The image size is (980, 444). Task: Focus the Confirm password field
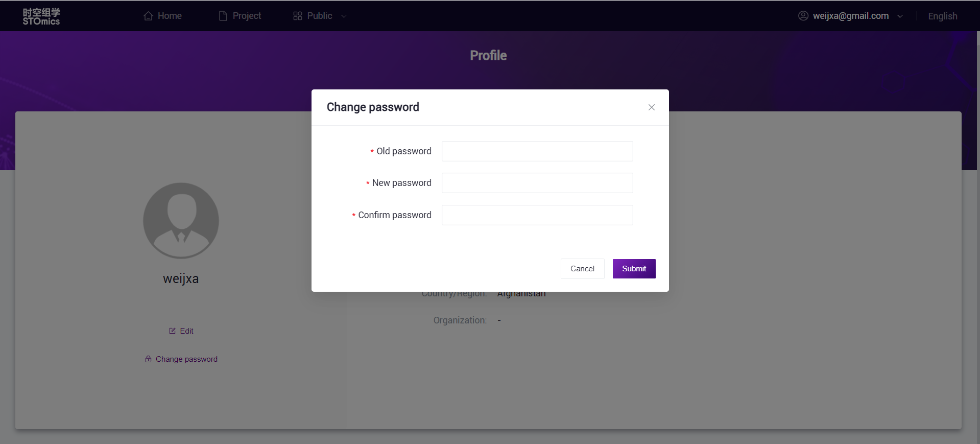(x=537, y=215)
